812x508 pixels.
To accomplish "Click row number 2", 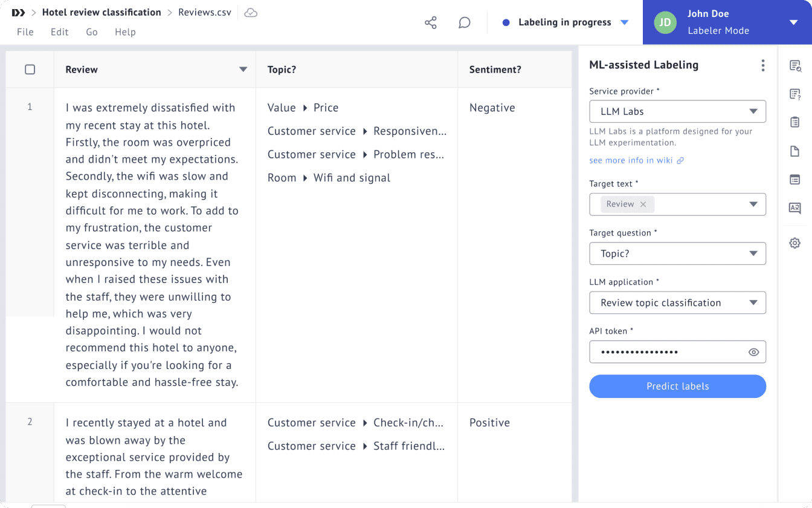I will (x=30, y=422).
